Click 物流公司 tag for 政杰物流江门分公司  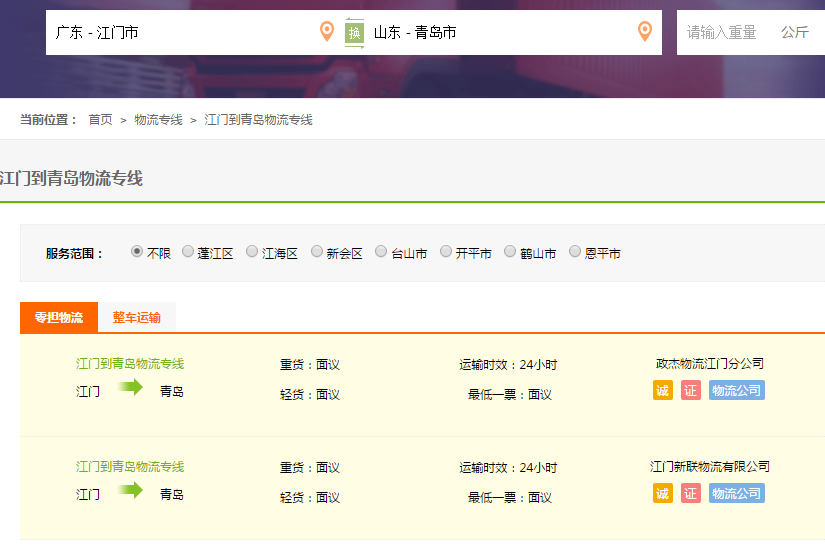[x=737, y=390]
